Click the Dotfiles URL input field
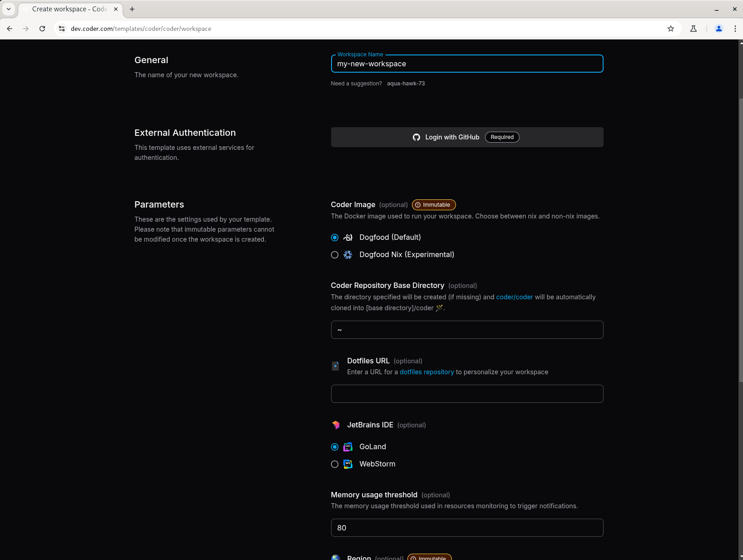The width and height of the screenshot is (743, 560). (x=467, y=394)
